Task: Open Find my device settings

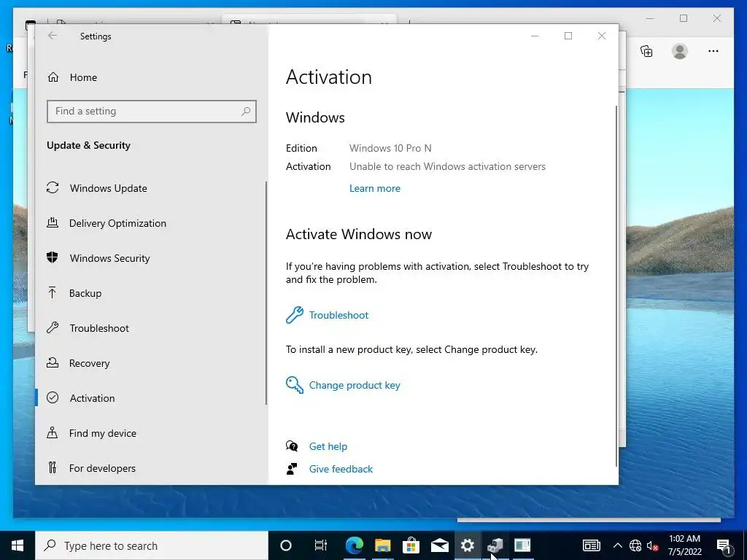Action: [x=91, y=433]
